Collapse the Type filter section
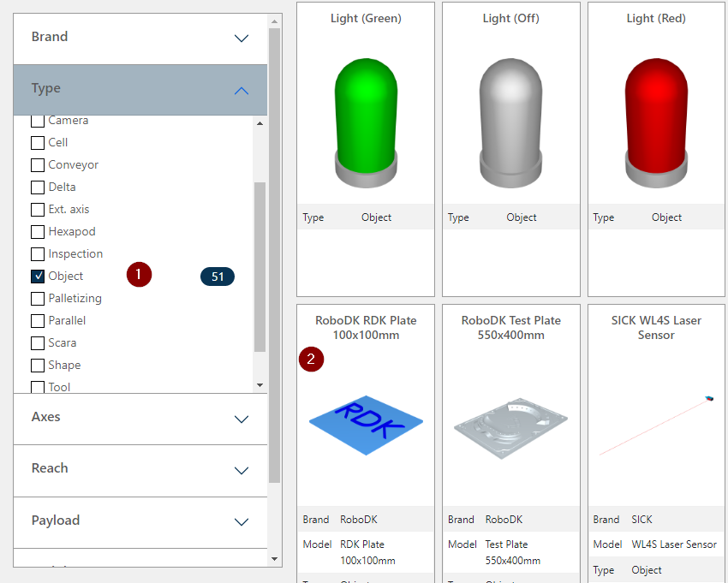Image resolution: width=728 pixels, height=583 pixels. tap(140, 90)
